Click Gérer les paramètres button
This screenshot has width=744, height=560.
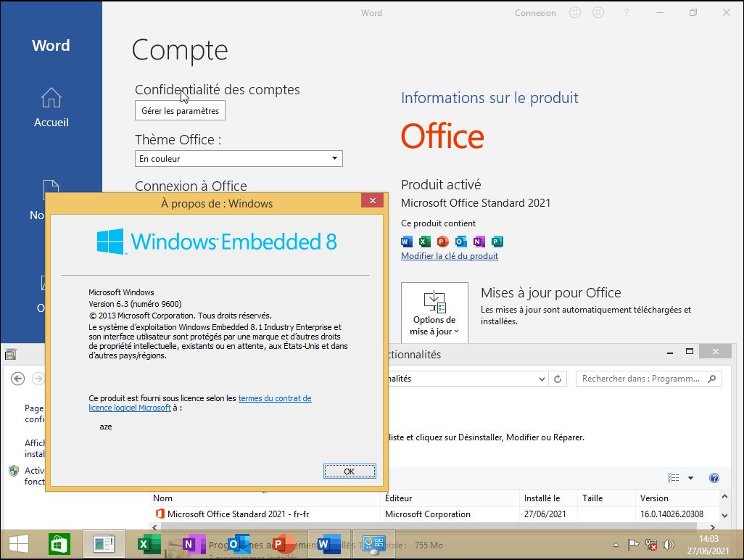pos(180,110)
